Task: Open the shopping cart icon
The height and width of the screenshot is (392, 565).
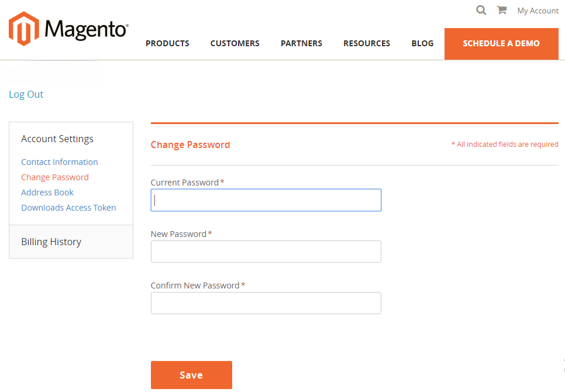Action: coord(502,10)
